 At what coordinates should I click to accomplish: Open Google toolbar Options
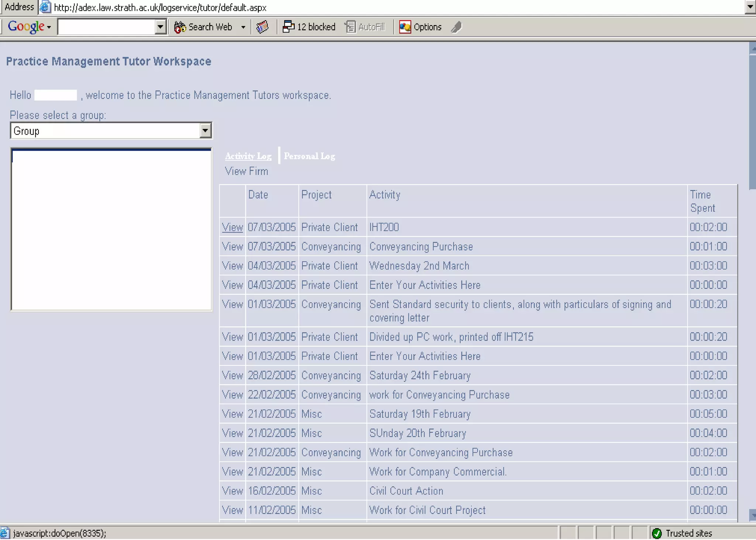pyautogui.click(x=420, y=27)
